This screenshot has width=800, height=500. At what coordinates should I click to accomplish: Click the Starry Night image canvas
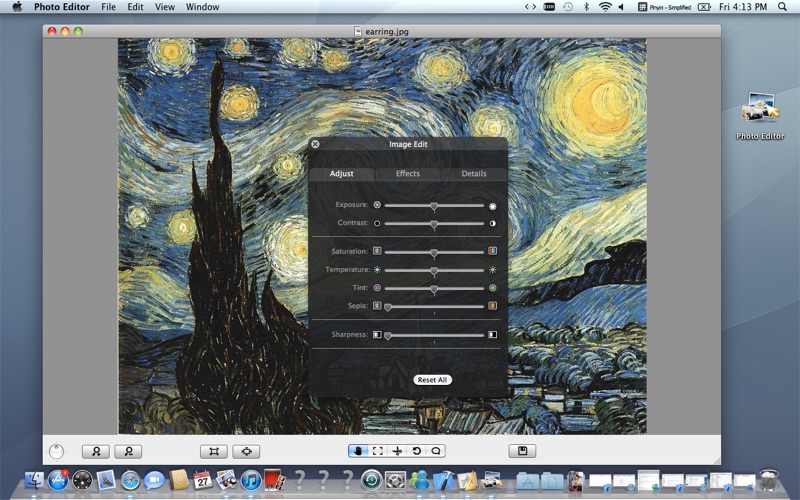(x=382, y=236)
